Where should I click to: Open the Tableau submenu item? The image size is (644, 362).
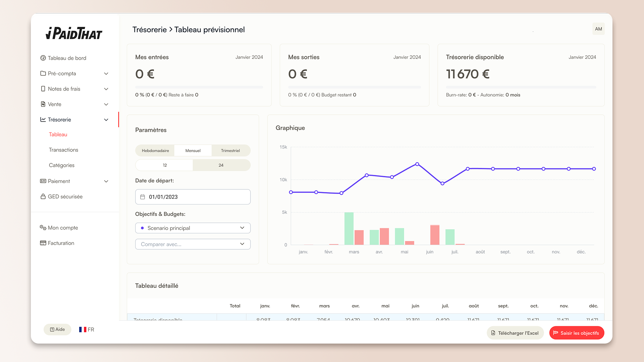click(x=58, y=134)
